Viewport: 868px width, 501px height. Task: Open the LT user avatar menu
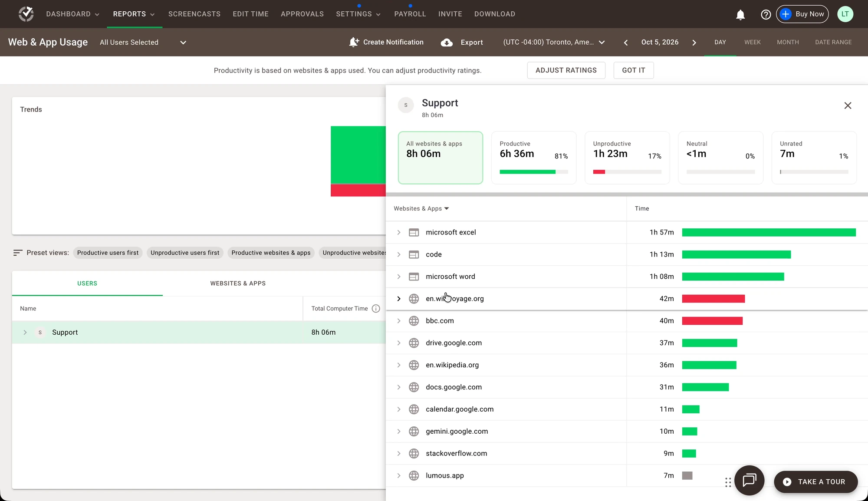coord(845,14)
